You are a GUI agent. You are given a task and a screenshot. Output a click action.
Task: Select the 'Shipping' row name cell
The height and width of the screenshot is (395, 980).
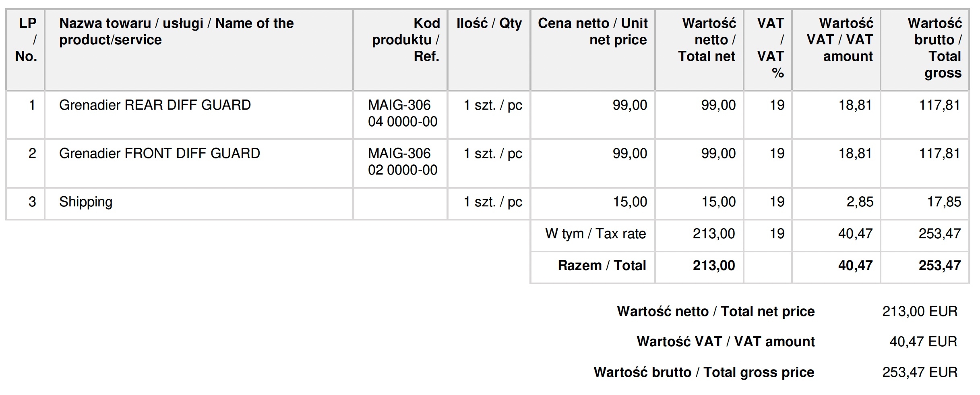point(86,202)
